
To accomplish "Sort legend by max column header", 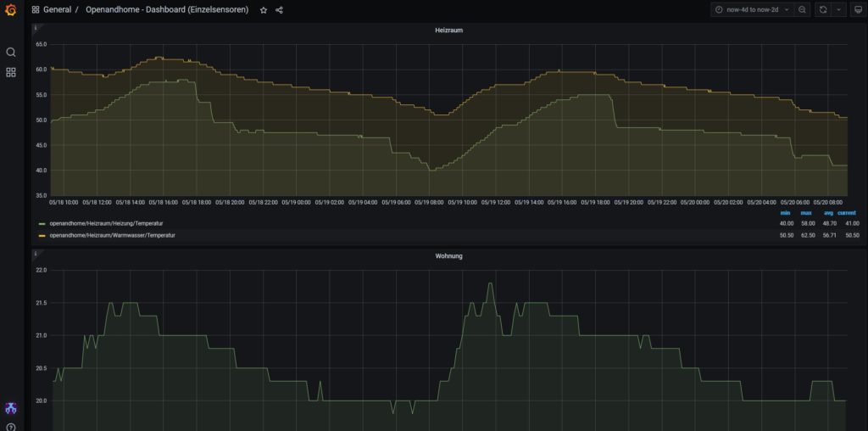I will pos(806,213).
